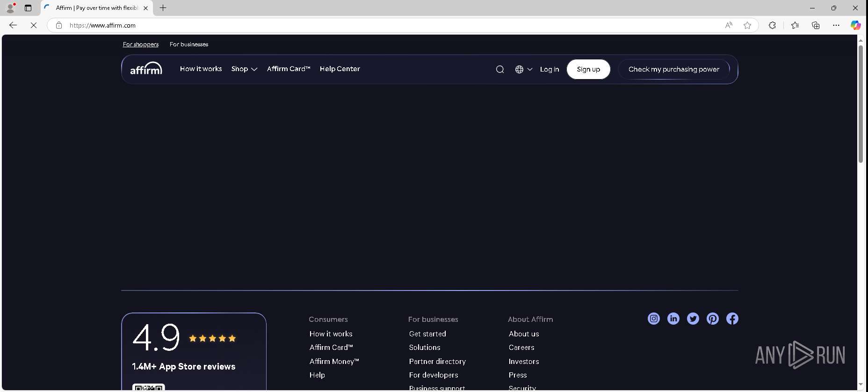Toggle Read aloud icon in address bar
This screenshot has height=392, width=868.
coord(729,25)
